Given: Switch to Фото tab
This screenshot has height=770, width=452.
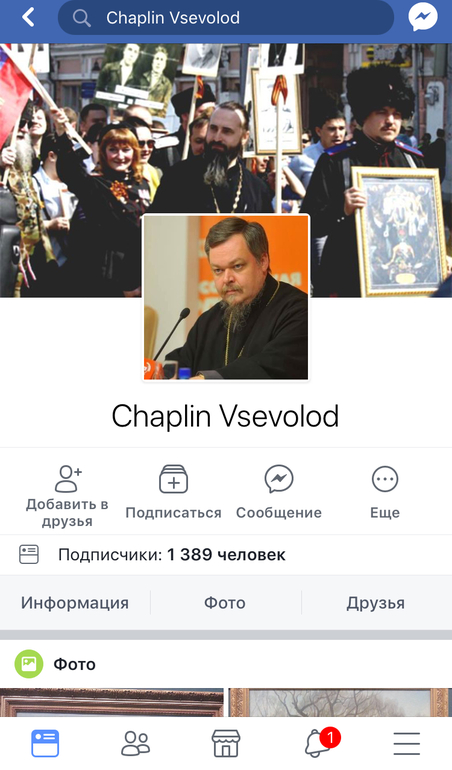Looking at the screenshot, I should point(225,603).
